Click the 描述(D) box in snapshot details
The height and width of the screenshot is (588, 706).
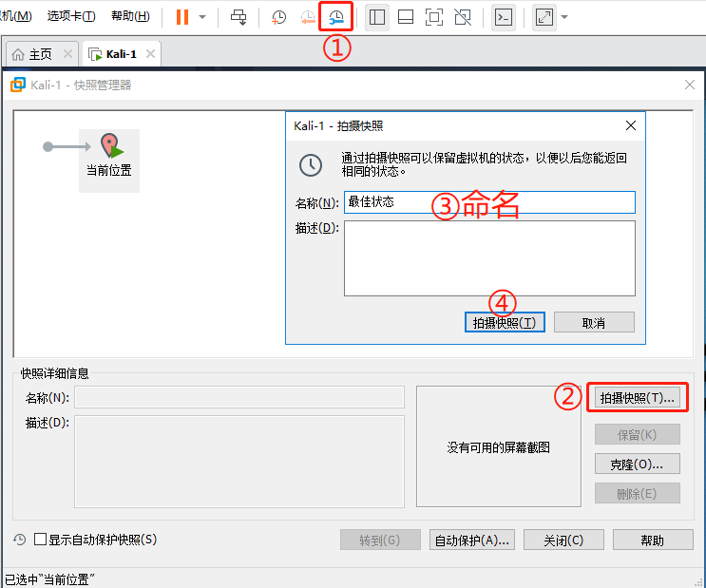pyautogui.click(x=239, y=462)
